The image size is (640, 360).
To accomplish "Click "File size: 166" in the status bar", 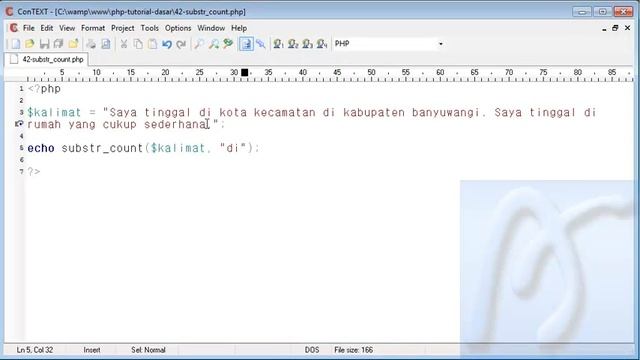I will [x=353, y=350].
